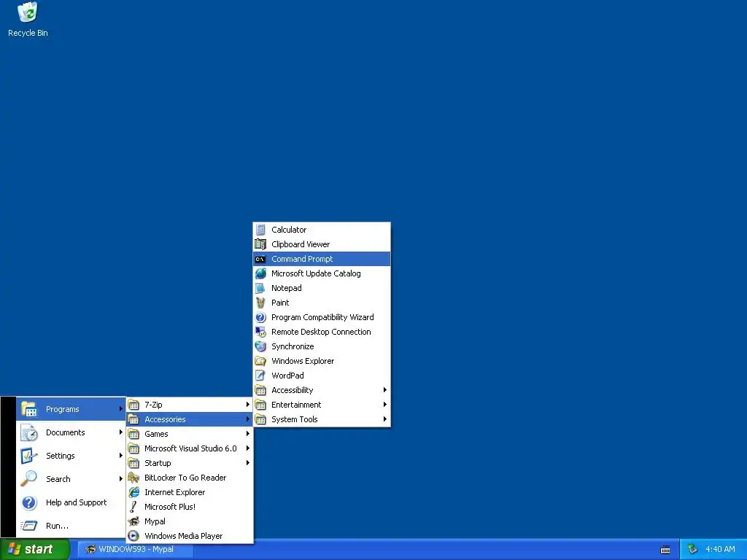Click the Calculator icon in Accessories
The image size is (747, 560).
[x=260, y=230]
